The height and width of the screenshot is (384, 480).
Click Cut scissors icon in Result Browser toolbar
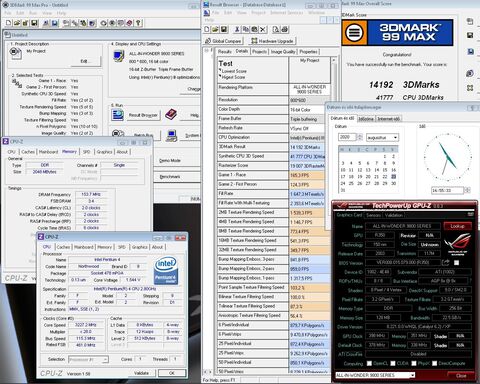pyautogui.click(x=237, y=29)
